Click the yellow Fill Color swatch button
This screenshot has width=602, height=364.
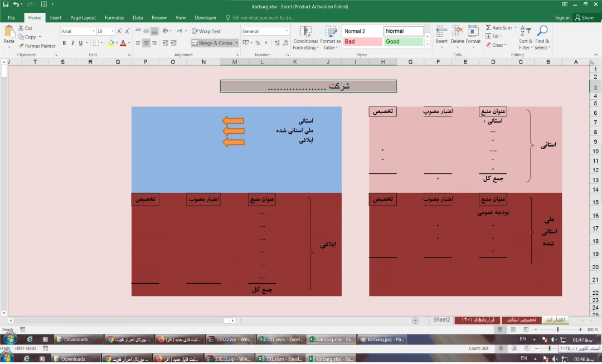[111, 43]
